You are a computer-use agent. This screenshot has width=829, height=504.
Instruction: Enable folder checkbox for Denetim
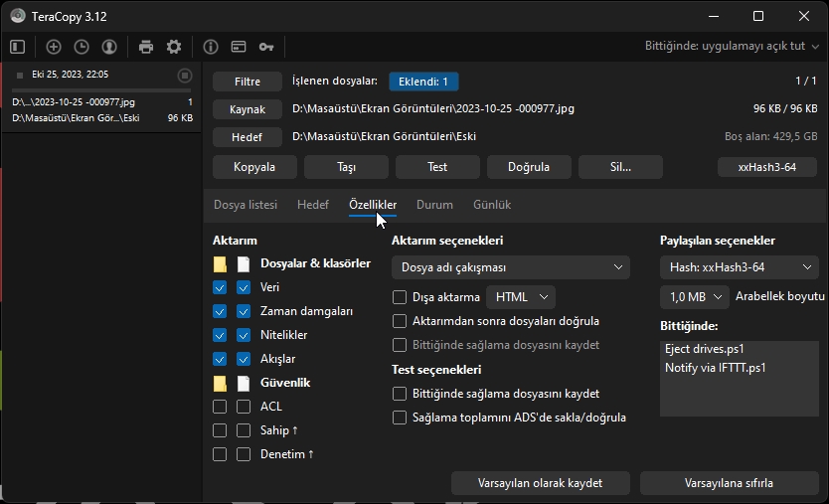220,454
